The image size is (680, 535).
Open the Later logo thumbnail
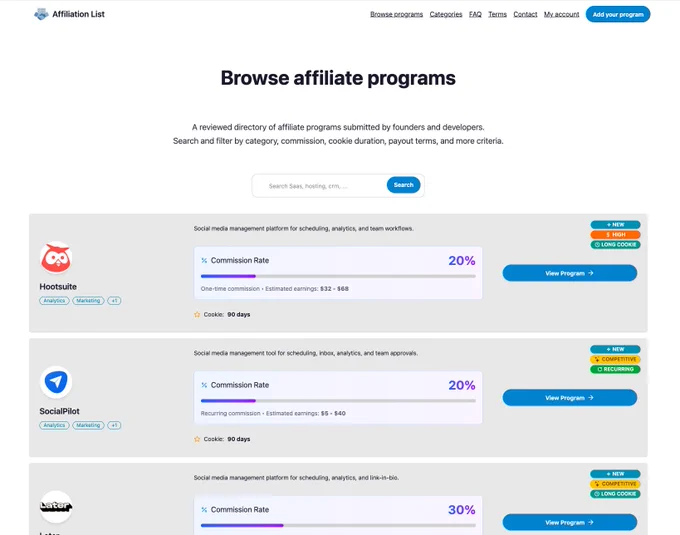pos(56,506)
